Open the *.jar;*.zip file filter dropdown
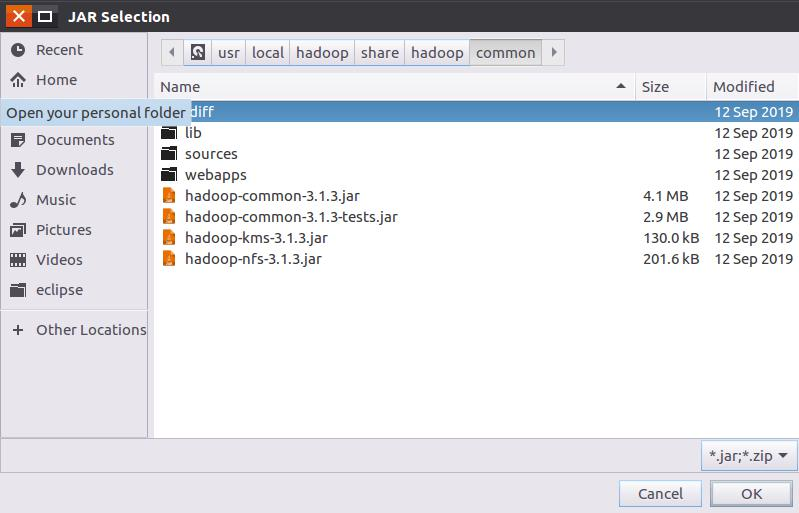The width and height of the screenshot is (799, 513). coord(748,455)
